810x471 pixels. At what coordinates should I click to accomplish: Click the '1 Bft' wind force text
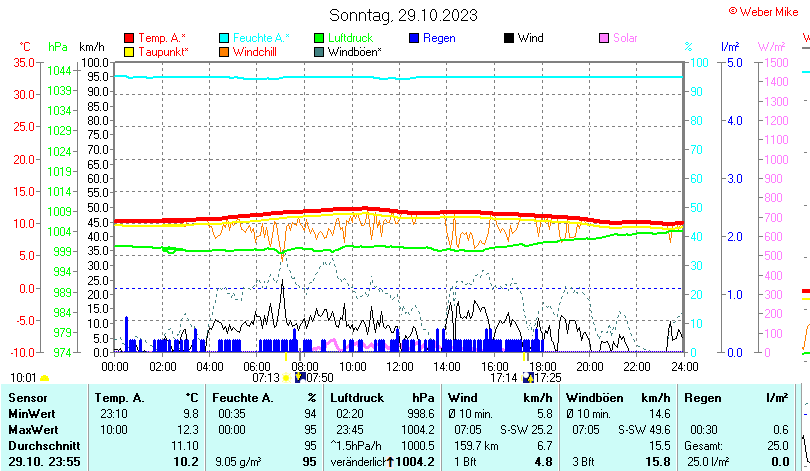click(466, 462)
